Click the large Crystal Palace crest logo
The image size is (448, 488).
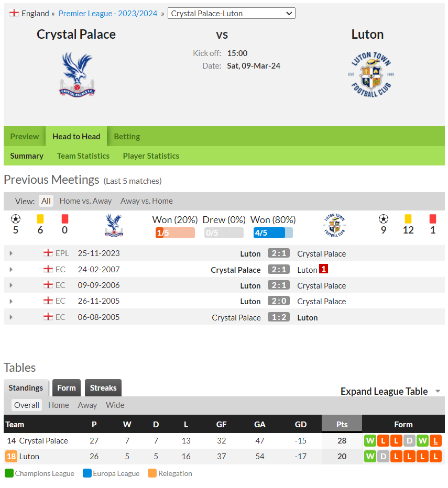77,75
